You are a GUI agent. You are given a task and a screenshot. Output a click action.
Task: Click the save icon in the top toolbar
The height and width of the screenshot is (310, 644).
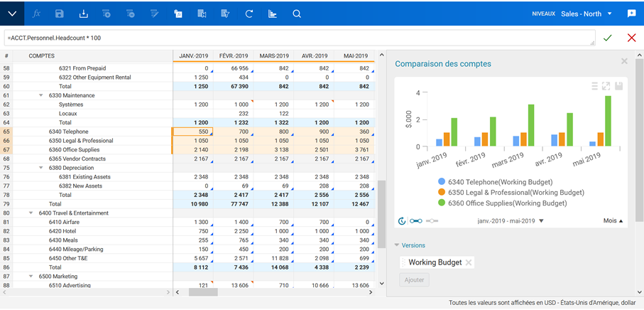point(60,14)
